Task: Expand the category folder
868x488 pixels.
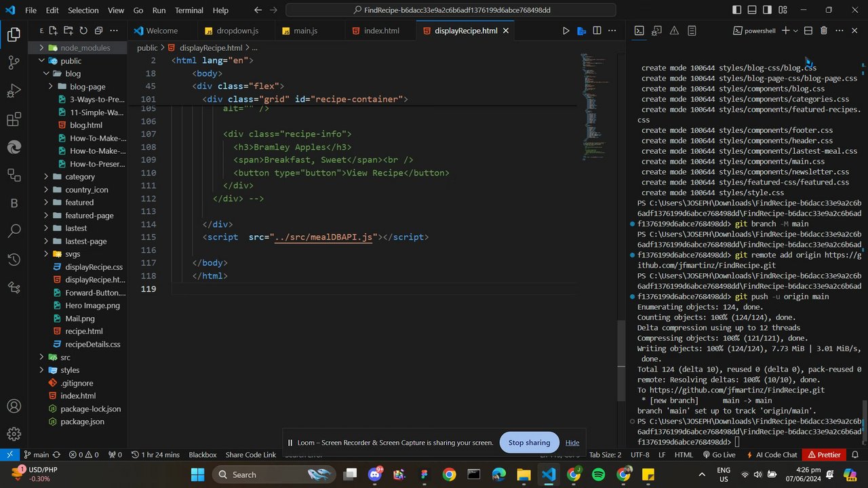Action: point(78,177)
